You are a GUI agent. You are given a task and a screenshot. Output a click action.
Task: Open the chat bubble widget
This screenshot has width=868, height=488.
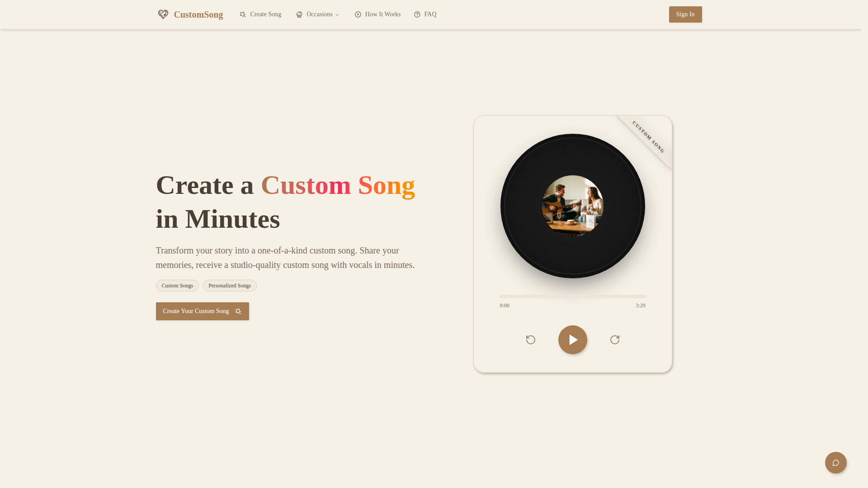pos(836,463)
